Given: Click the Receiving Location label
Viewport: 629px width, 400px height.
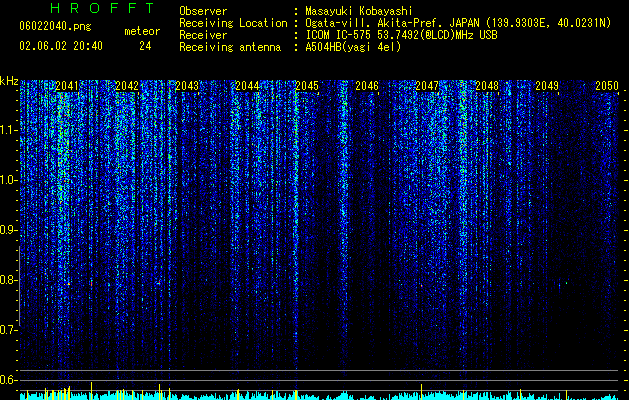Looking at the screenshot, I should pos(233,23).
